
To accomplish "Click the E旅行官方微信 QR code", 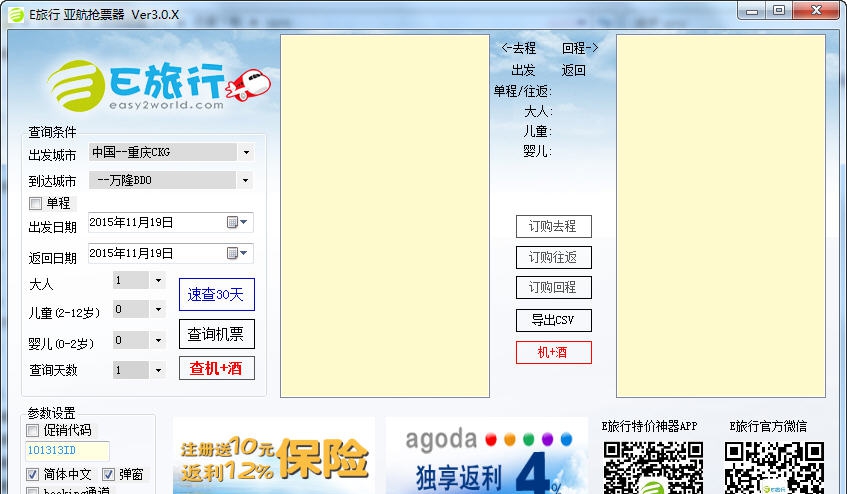I will pyautogui.click(x=774, y=468).
